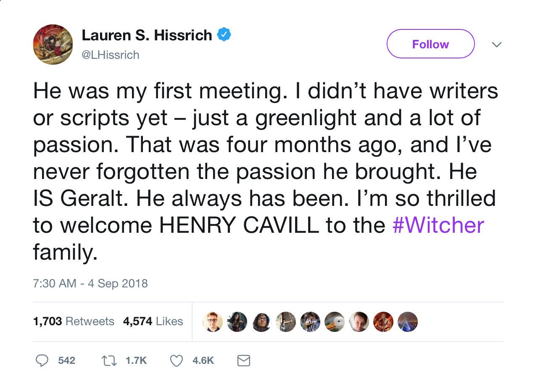The image size is (535, 392).
Task: Click the white duck liker avatar
Action: tap(335, 322)
